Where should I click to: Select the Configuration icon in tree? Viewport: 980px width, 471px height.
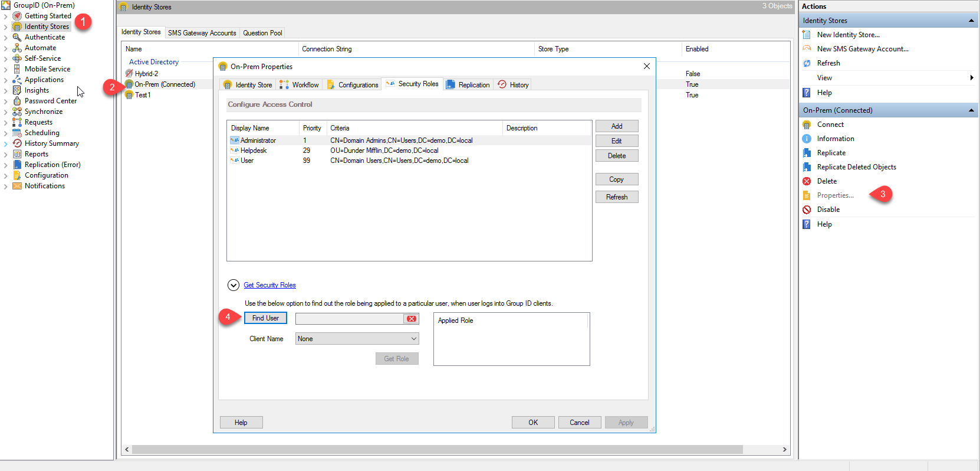point(17,175)
